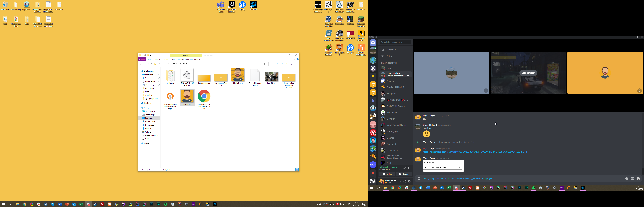This screenshot has width=644, height=207.
Task: Toggle headphones deafen in Discord user panel
Action: click(x=405, y=181)
